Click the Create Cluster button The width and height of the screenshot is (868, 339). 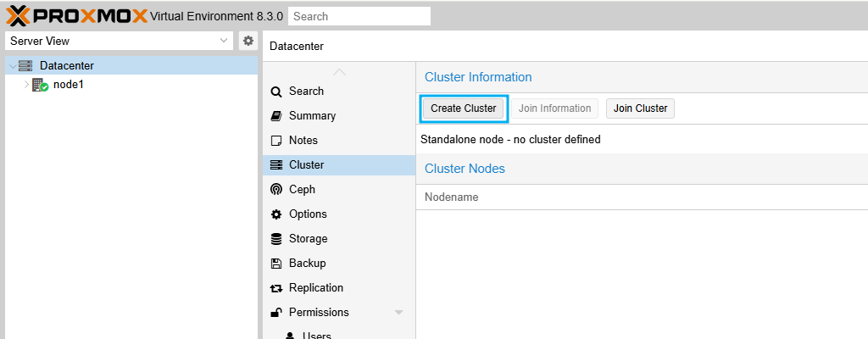464,108
